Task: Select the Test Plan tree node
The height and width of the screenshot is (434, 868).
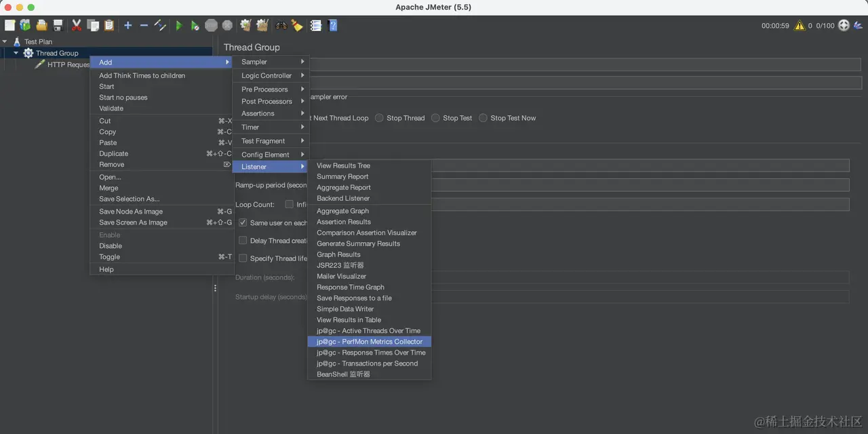Action: point(38,41)
